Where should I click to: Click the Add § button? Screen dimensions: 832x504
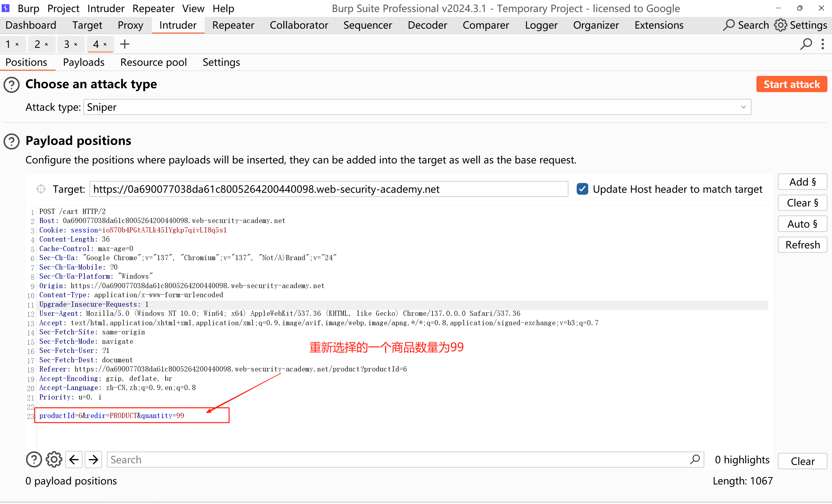click(x=802, y=182)
